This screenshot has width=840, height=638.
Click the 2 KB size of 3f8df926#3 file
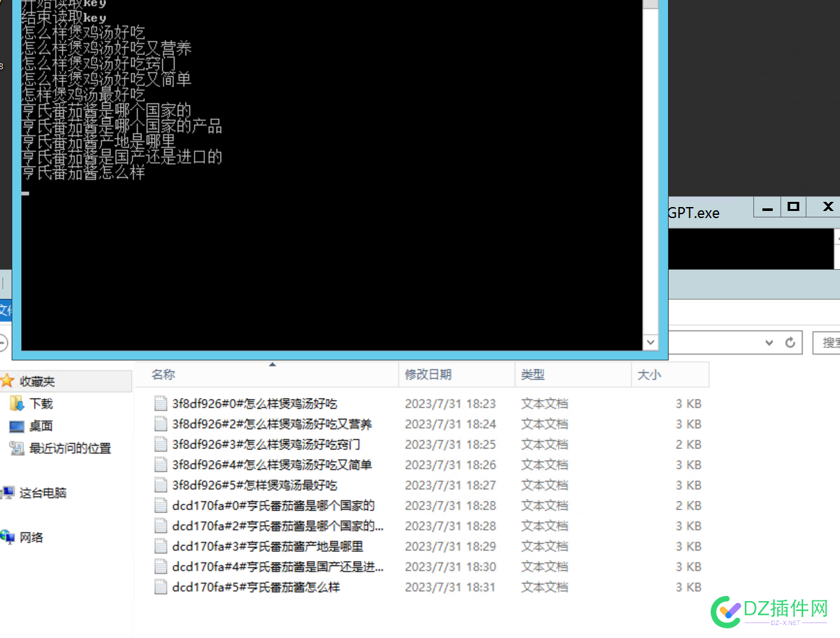point(689,445)
